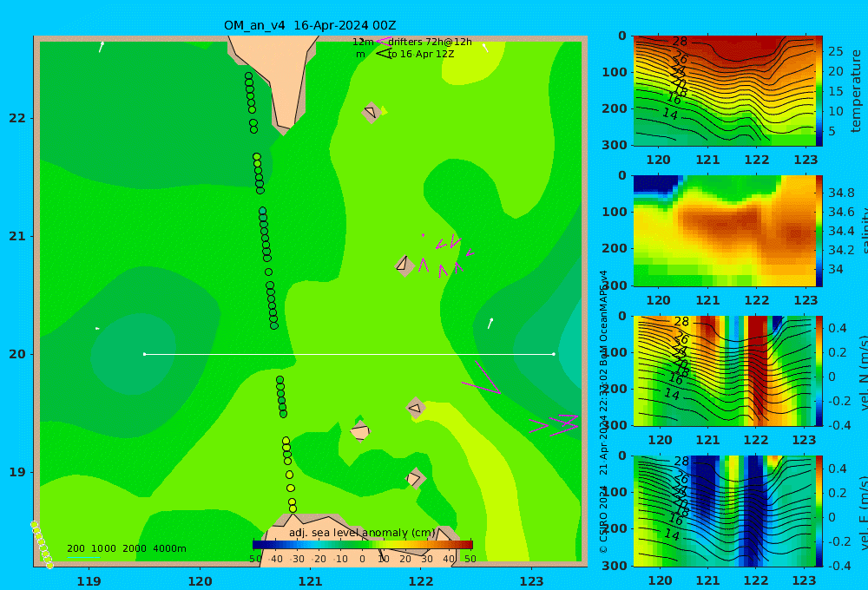868x590 pixels.
Task: Click the 'to 16 Apr 12Z' legend text
Action: click(x=421, y=54)
